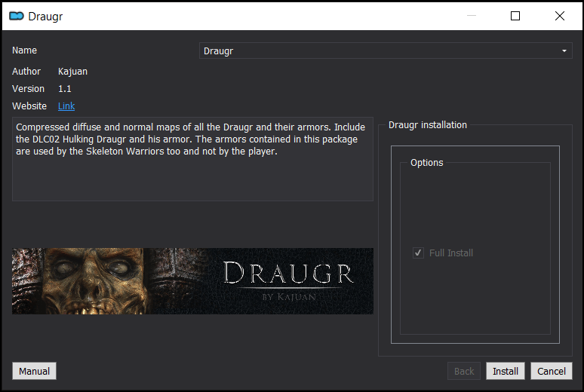Screen dimensions: 584x392
Task: Select the author name Kajuan
Action: tap(72, 72)
